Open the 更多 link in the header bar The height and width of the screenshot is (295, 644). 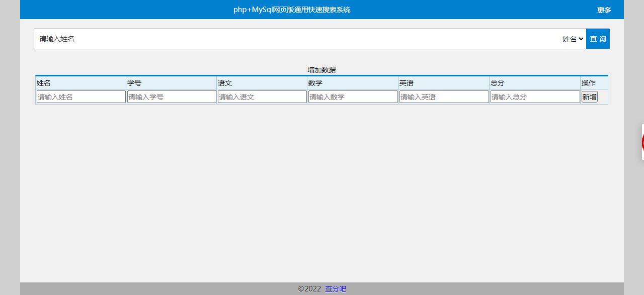coord(603,9)
